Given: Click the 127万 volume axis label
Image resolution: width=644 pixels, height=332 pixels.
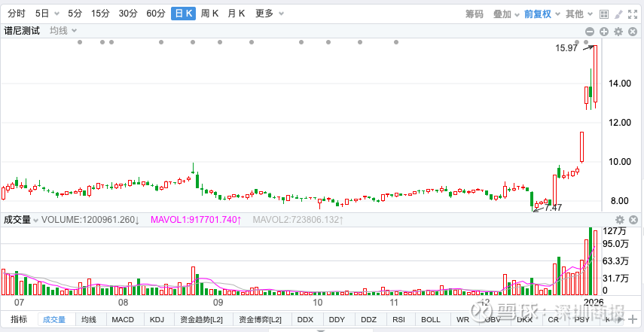Looking at the screenshot, I should (x=614, y=231).
